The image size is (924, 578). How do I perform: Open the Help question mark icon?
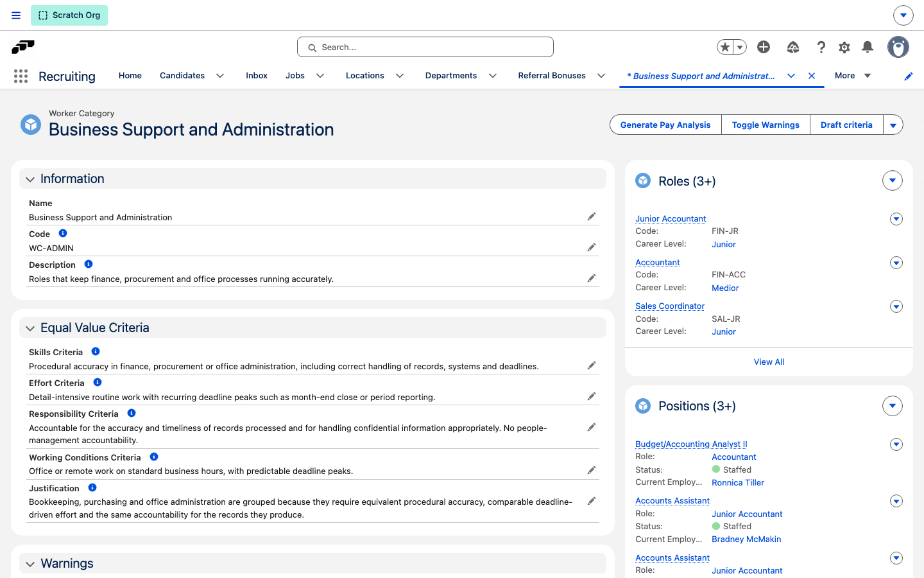coord(821,47)
